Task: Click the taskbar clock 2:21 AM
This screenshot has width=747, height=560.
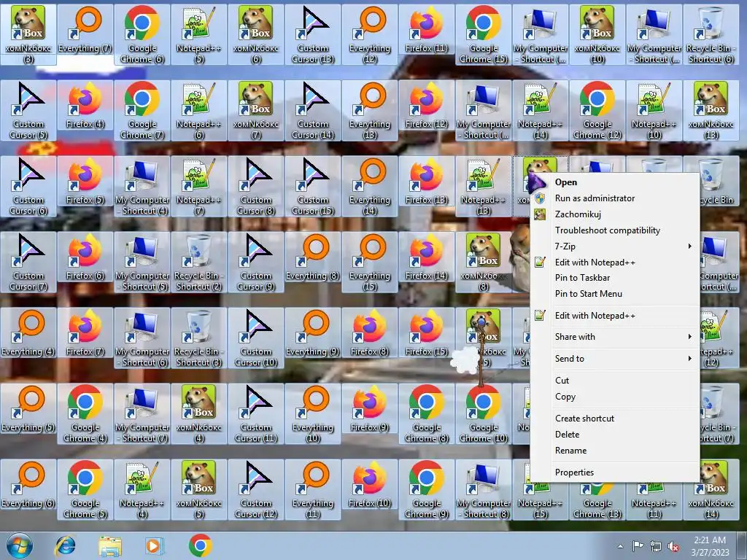Action: point(710,546)
